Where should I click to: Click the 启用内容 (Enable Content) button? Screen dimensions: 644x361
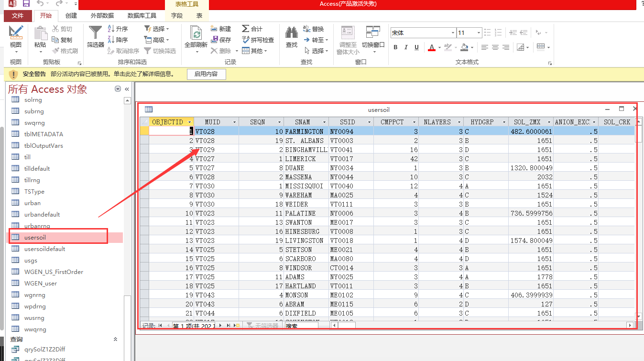[x=206, y=74]
